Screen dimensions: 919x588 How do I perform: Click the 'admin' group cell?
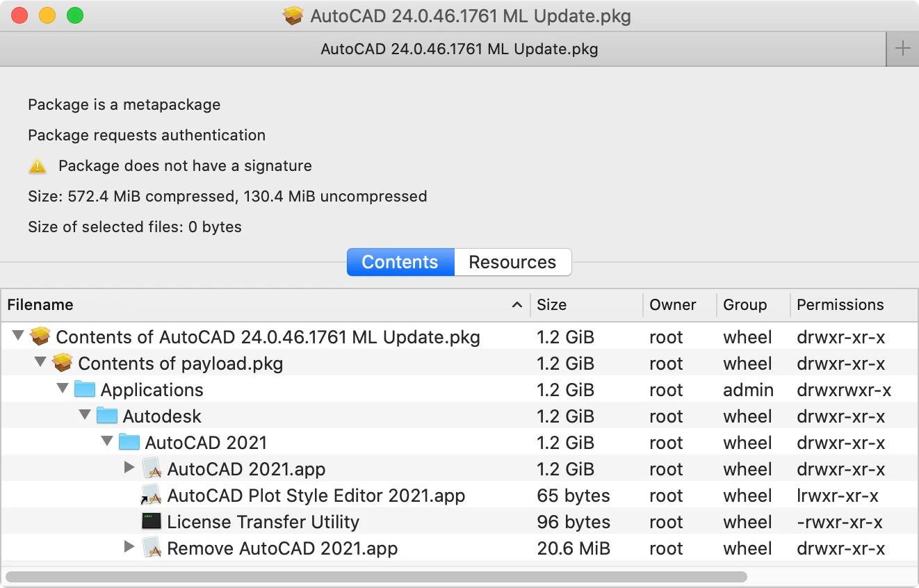click(748, 390)
